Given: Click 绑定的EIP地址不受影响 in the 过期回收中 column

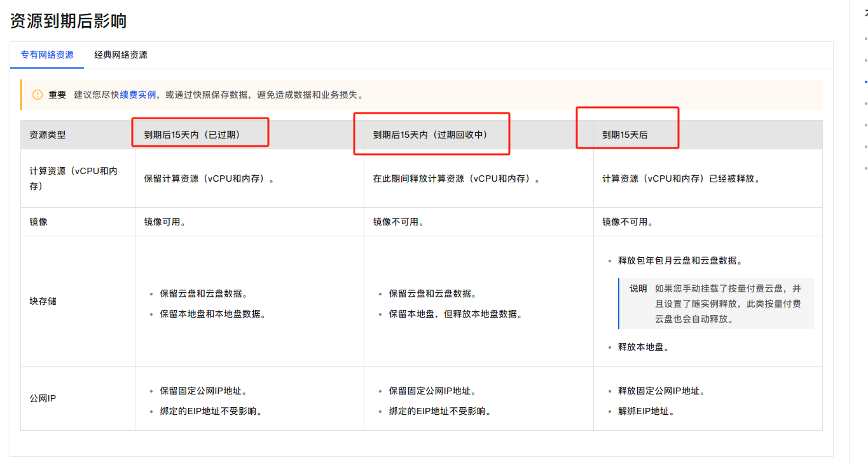Looking at the screenshot, I should click(440, 411).
